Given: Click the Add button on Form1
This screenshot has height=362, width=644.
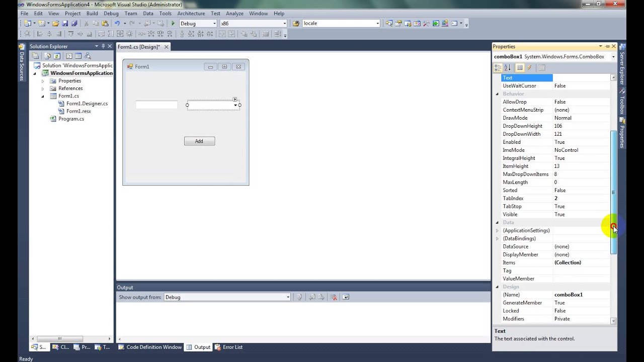Looking at the screenshot, I should point(199,141).
